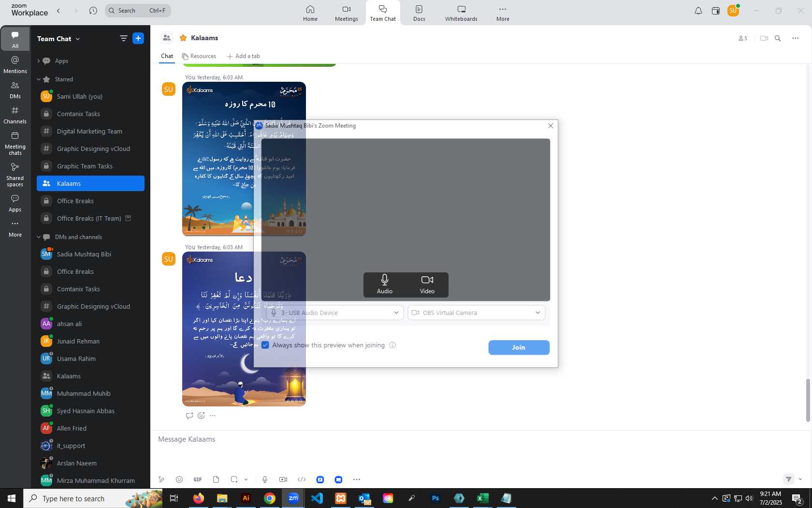Open screenshot options dropdown arrow in composer
This screenshot has width=812, height=508.
click(x=246, y=479)
